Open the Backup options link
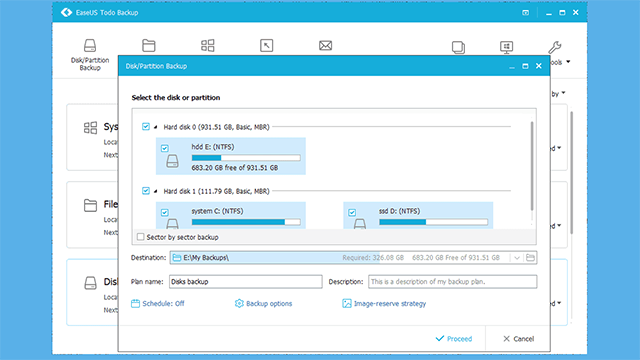Viewport: 640px width, 360px height. [x=269, y=303]
